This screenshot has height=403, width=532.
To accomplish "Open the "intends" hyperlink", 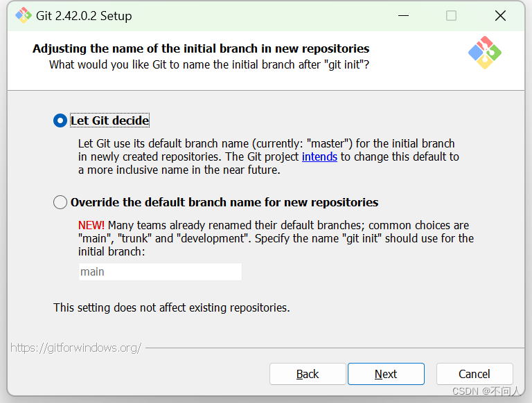I will pyautogui.click(x=319, y=156).
